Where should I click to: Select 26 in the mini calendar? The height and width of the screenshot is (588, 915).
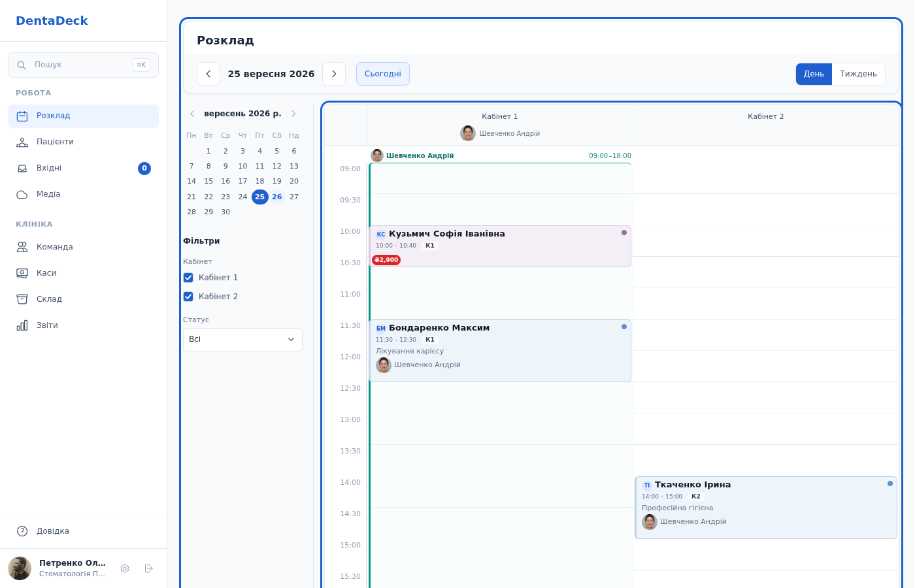(x=277, y=197)
